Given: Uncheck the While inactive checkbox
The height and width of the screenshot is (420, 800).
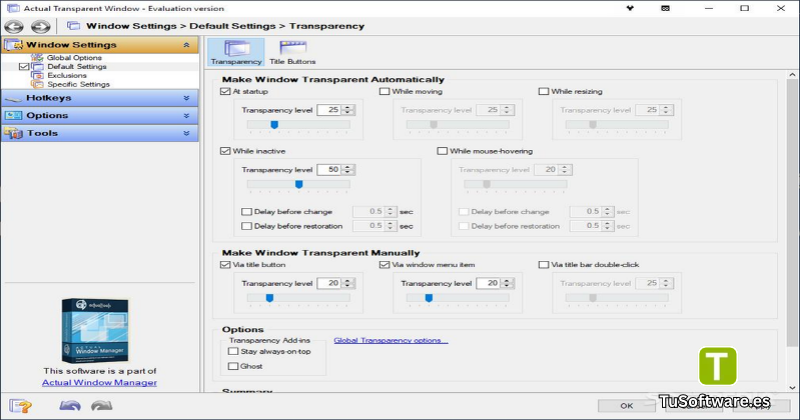Looking at the screenshot, I should [x=225, y=151].
